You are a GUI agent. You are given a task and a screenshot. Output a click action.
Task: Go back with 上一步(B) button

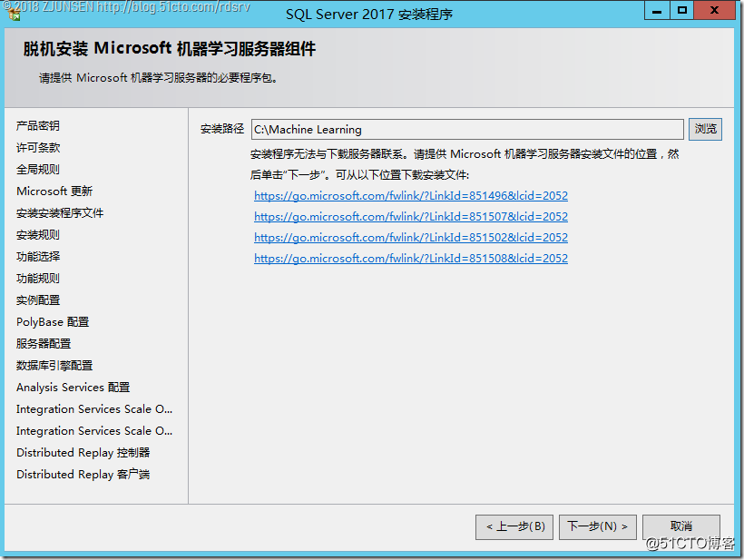pyautogui.click(x=514, y=526)
